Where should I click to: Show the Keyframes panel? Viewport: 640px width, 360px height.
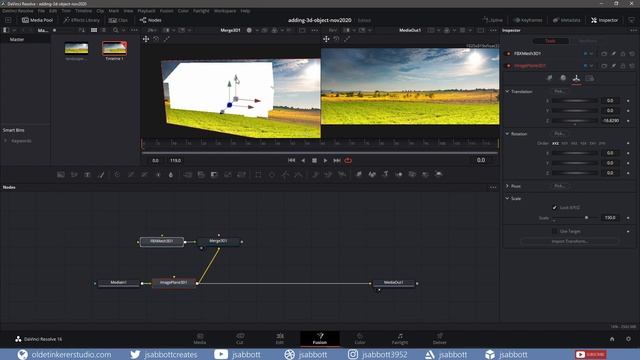point(528,20)
